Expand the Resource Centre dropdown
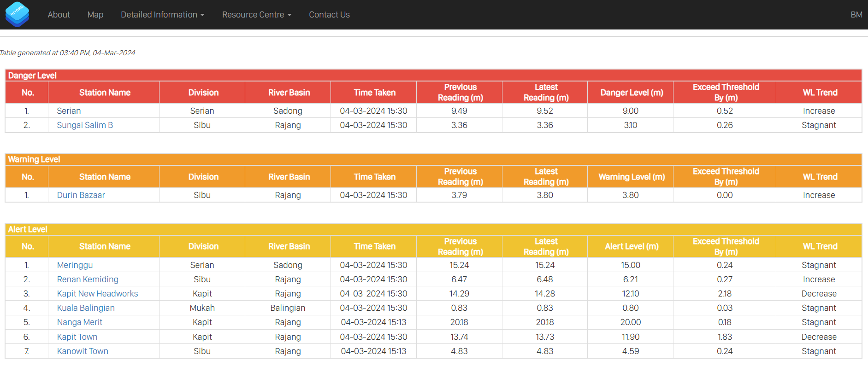 [257, 15]
